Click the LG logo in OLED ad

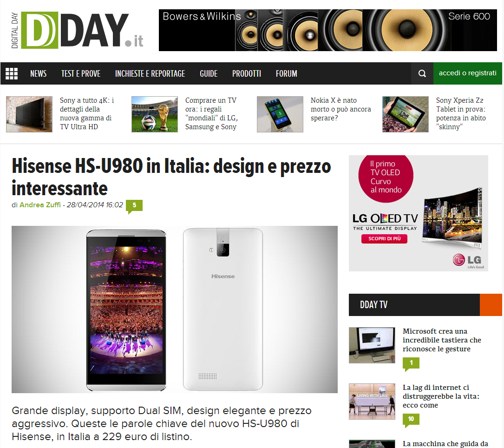(x=468, y=260)
